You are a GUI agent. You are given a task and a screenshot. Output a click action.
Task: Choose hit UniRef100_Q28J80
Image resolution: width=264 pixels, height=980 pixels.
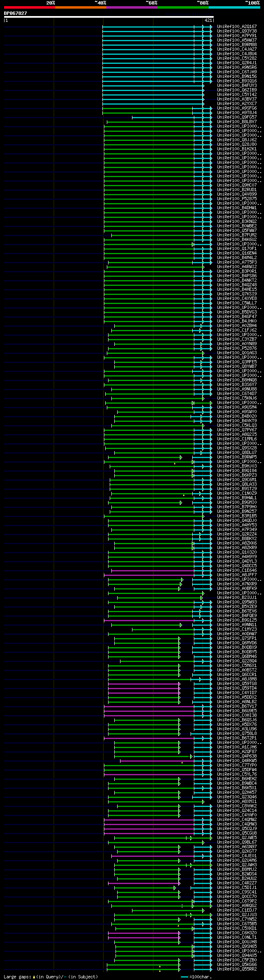point(237,145)
